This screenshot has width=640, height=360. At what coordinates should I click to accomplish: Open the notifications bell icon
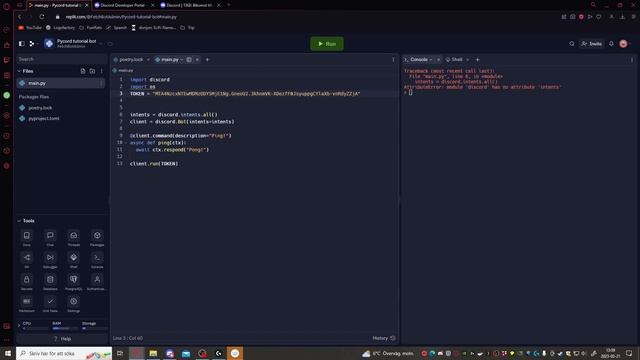(611, 44)
